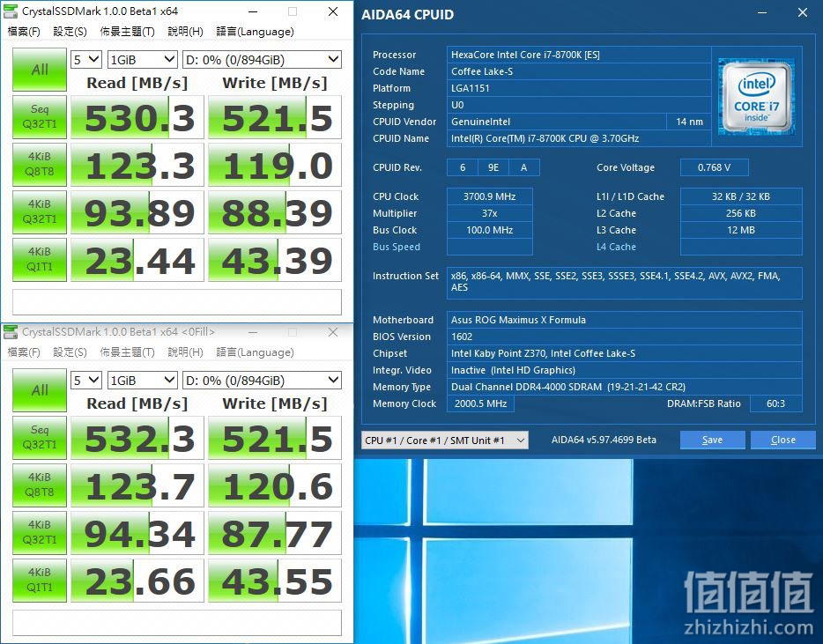The image size is (823, 644).
Task: Start Seq Q32T1 test in top window
Action: click(x=40, y=117)
